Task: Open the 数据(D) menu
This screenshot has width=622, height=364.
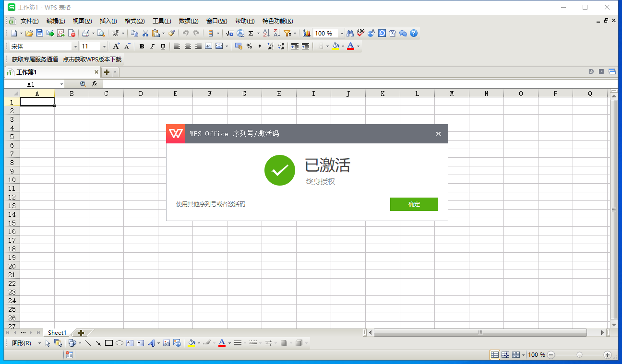Action: click(189, 21)
